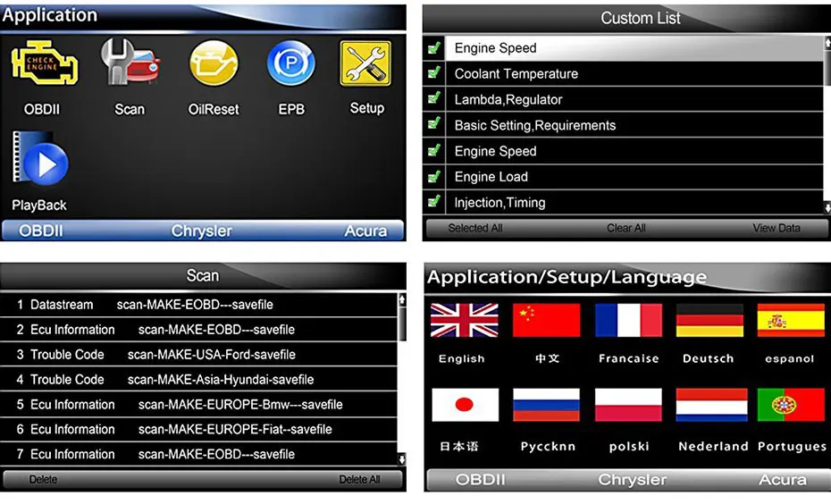
Task: Click Custom List scroll up arrow
Action: (827, 44)
